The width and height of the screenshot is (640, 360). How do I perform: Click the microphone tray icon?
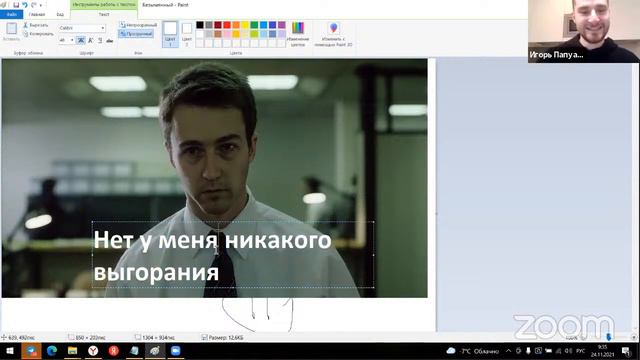click(528, 351)
